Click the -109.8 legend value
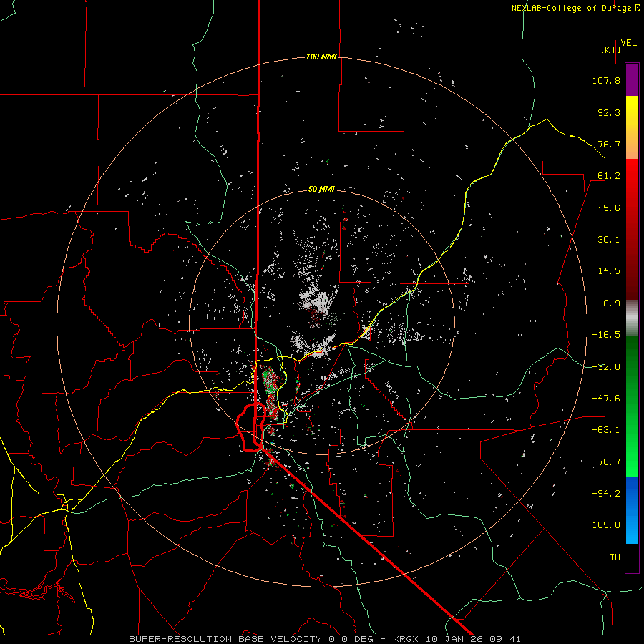Screen dimensions: 644x644 (603, 525)
